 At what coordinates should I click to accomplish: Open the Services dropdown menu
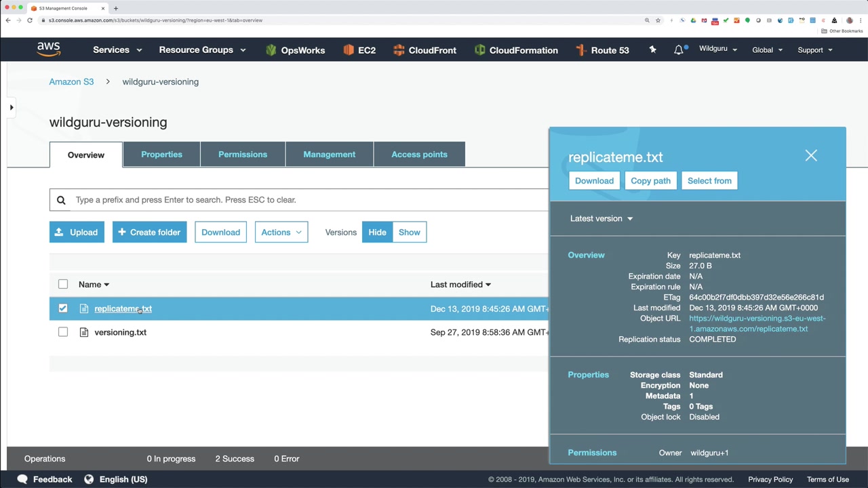coord(117,50)
